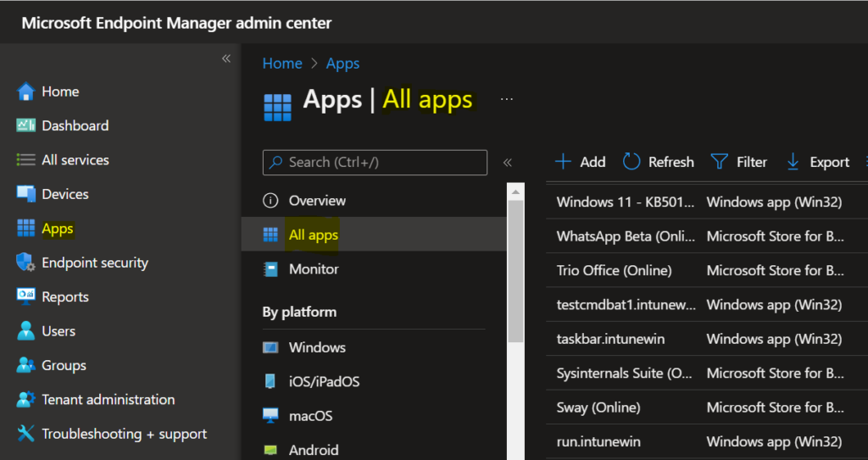Click the Groups label in sidebar
The width and height of the screenshot is (868, 460).
(64, 365)
